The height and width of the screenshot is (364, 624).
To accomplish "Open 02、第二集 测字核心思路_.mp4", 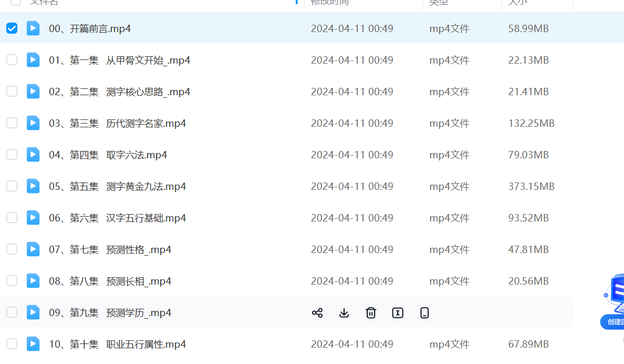I will click(x=119, y=92).
